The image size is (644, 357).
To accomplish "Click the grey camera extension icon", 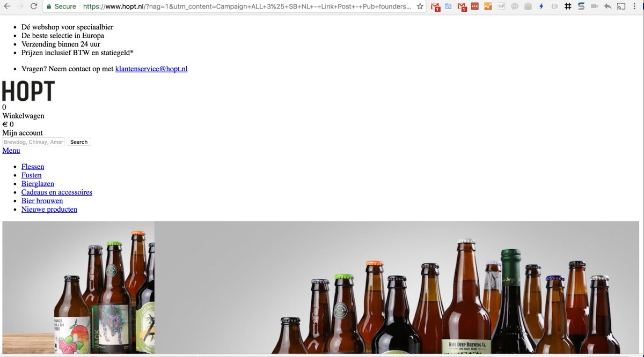I will tap(528, 6).
